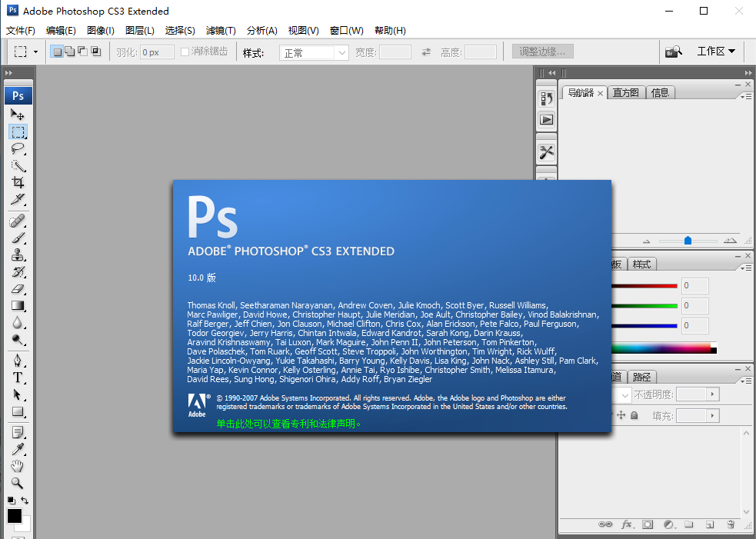756x539 pixels.
Task: Toggle the lock position icon in Layers
Action: pyautogui.click(x=621, y=415)
